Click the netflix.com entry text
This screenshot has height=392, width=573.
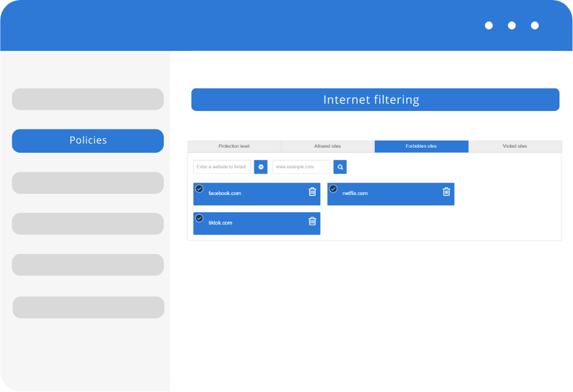tap(355, 193)
